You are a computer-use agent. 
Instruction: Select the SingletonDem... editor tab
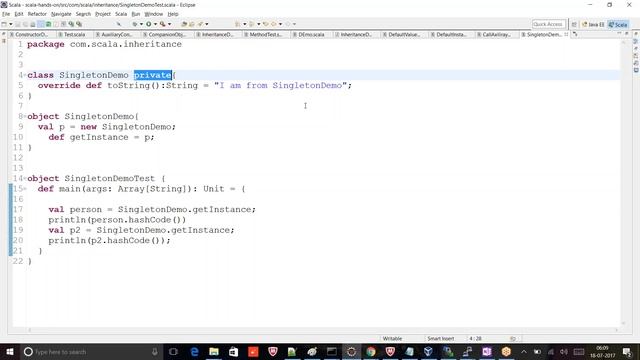pos(544,35)
